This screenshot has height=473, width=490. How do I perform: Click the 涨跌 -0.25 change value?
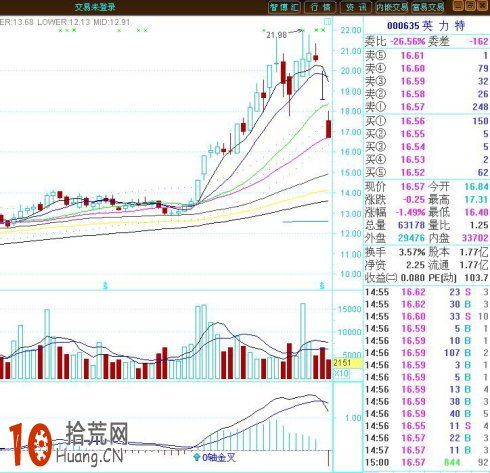tap(414, 200)
